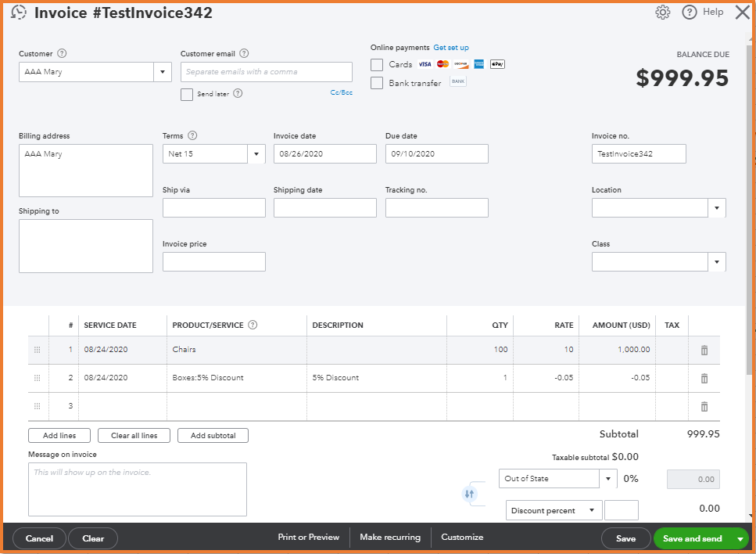Click the Cc/Bcc link
756x554 pixels.
coord(342,92)
